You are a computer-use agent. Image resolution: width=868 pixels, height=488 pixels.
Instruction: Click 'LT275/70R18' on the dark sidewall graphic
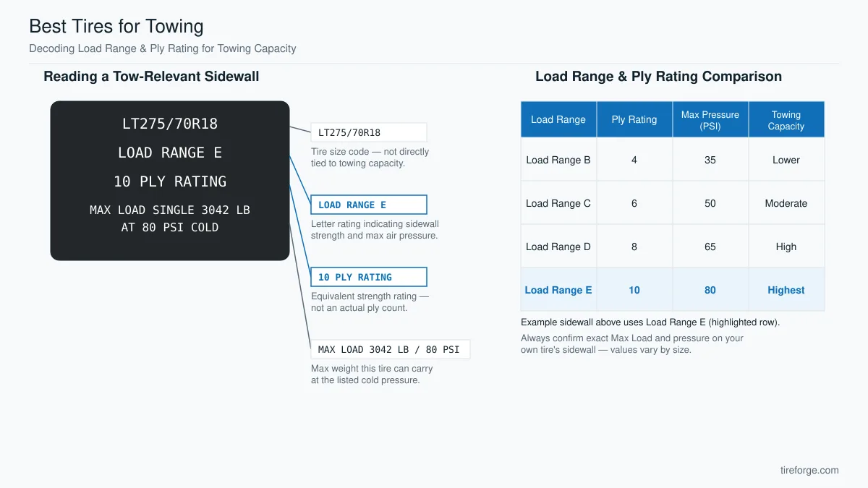point(170,124)
